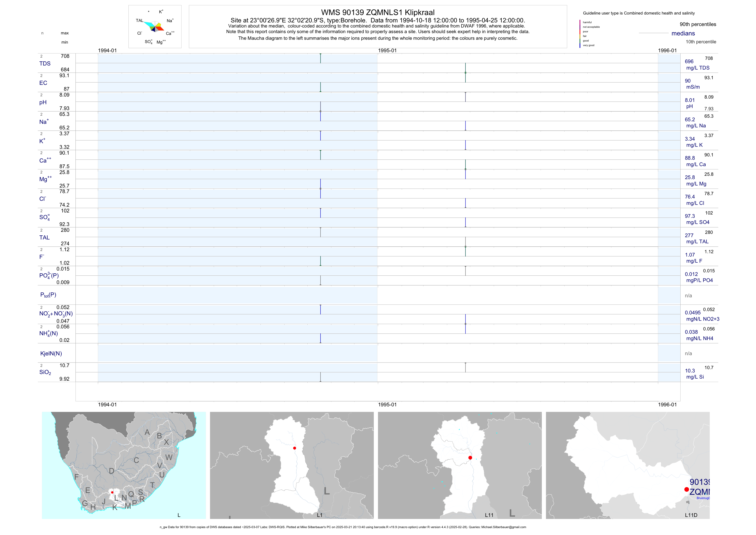Viewport: 756px width, 535px height.
Task: Click the footer email address
Action: (503, 527)
